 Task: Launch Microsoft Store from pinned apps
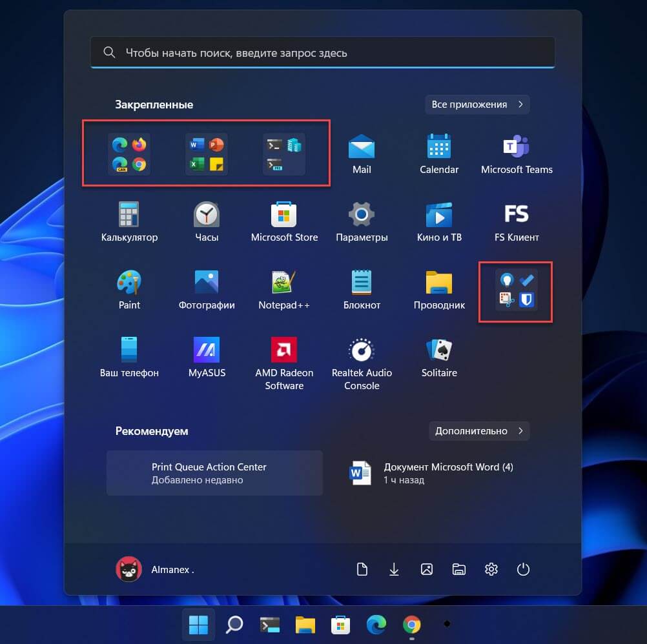(284, 221)
